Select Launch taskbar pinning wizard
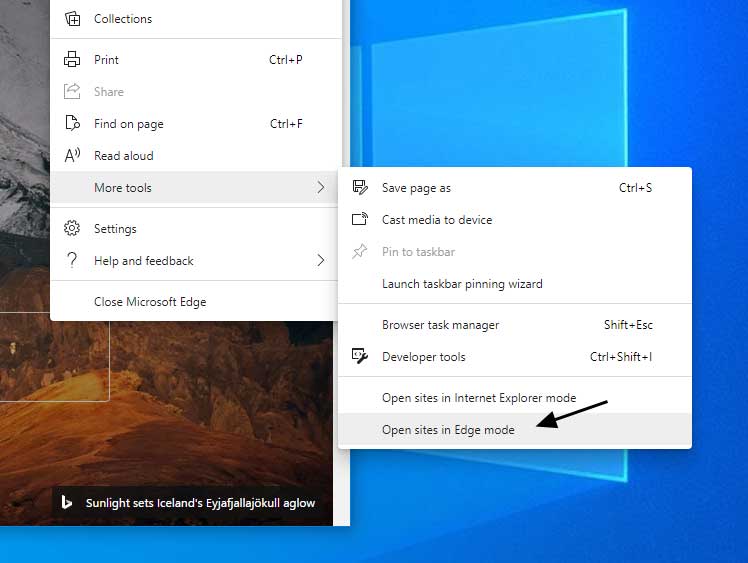 [x=515, y=283]
